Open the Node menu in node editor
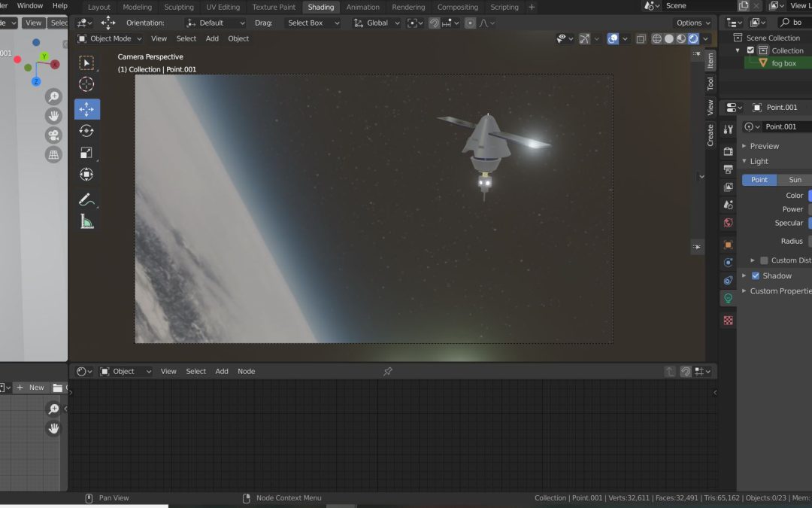Screen dimensions: 812x508 tap(246, 371)
